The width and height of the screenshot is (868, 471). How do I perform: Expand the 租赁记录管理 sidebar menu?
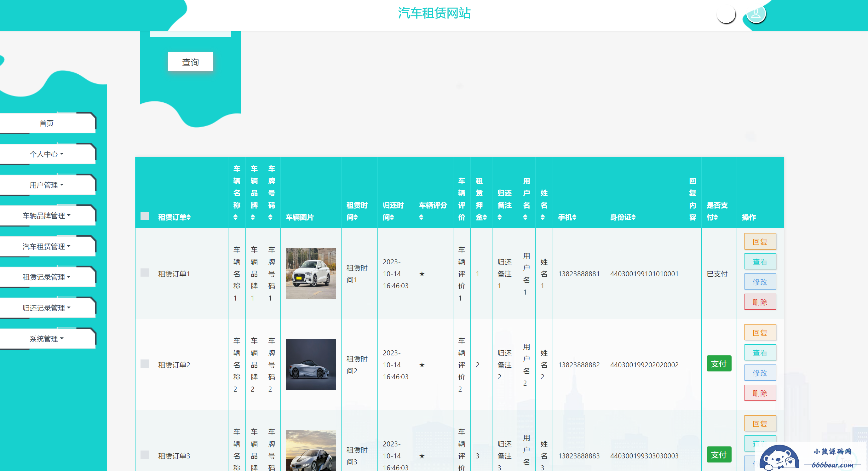tap(47, 277)
